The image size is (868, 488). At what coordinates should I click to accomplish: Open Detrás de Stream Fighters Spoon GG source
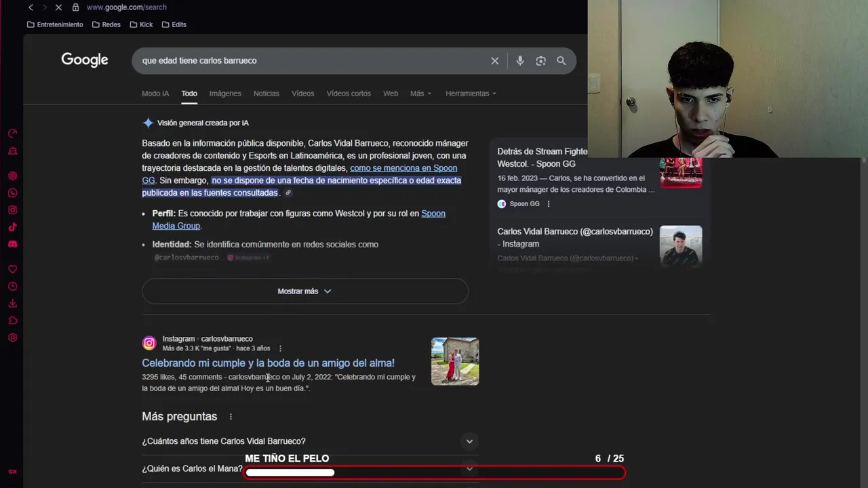pyautogui.click(x=542, y=157)
